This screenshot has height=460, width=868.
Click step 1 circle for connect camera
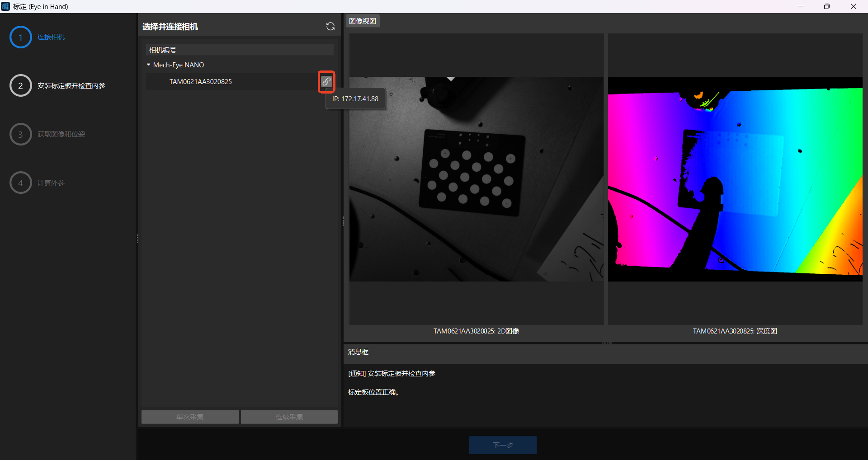(x=20, y=37)
